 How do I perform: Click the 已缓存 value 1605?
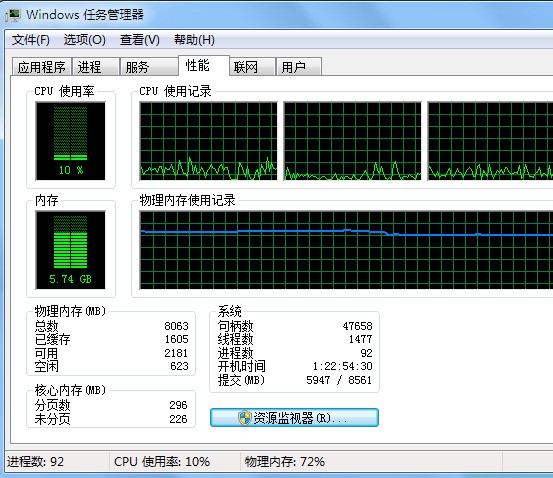176,339
